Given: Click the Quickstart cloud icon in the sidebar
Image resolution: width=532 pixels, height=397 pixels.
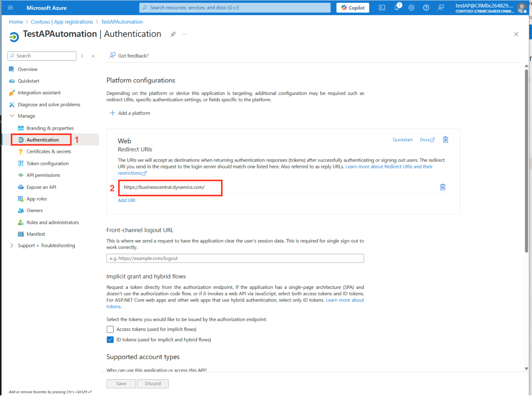Looking at the screenshot, I should [x=12, y=81].
